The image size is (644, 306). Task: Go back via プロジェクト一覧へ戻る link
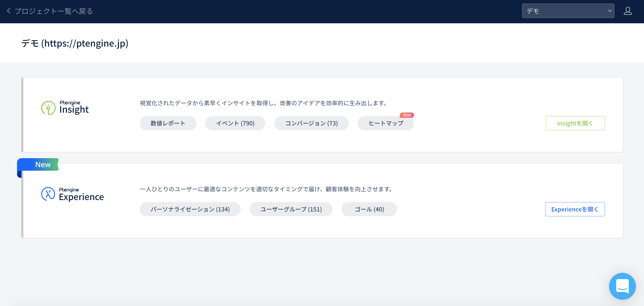pos(54,11)
